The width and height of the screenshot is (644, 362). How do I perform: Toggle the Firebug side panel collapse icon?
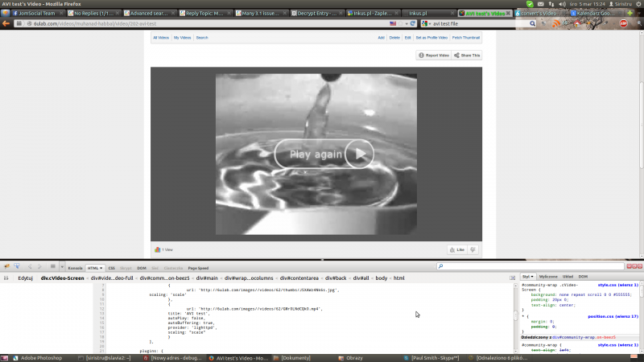point(512,278)
